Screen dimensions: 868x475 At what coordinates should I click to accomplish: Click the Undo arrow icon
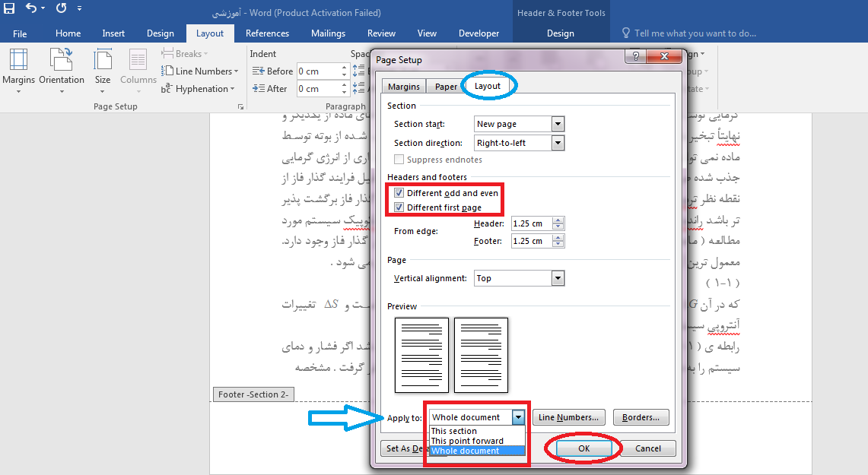pyautogui.click(x=31, y=9)
